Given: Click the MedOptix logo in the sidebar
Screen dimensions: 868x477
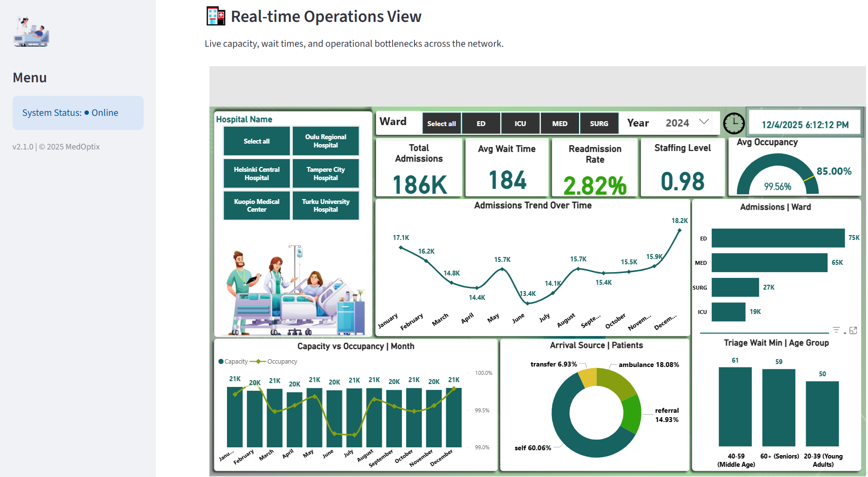Looking at the screenshot, I should [x=31, y=32].
